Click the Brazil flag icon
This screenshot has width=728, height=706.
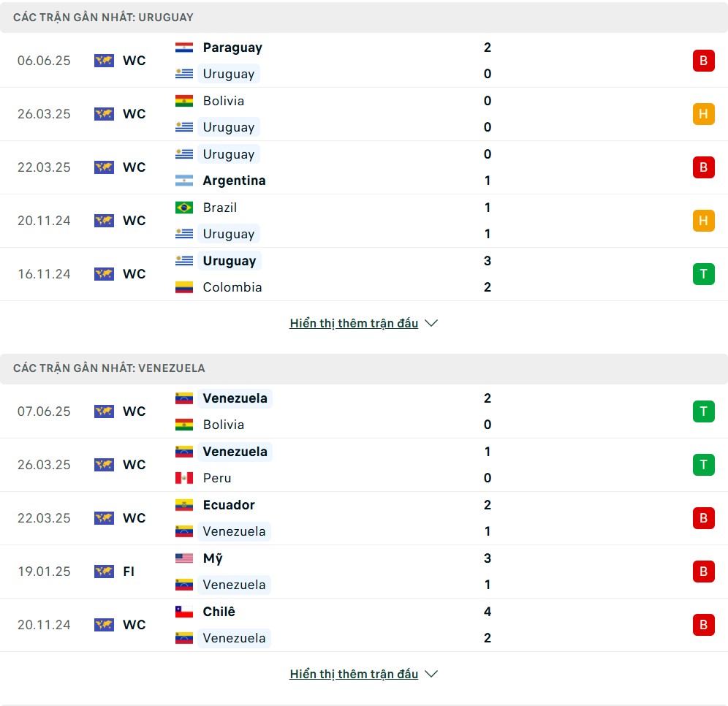pos(184,208)
